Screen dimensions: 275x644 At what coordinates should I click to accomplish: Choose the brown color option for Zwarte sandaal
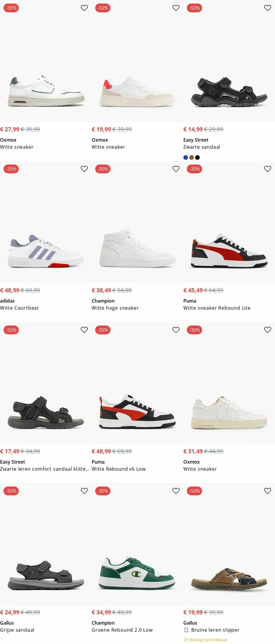tap(191, 158)
